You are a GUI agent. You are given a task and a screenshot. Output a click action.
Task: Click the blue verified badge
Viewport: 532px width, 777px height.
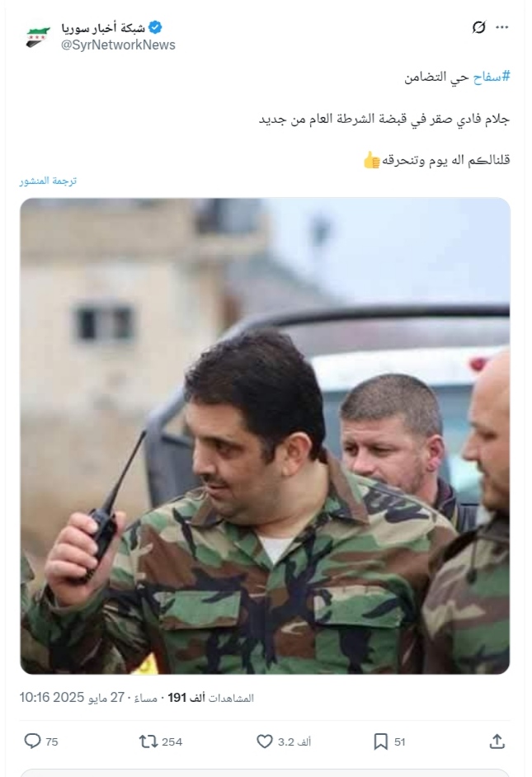coord(155,27)
